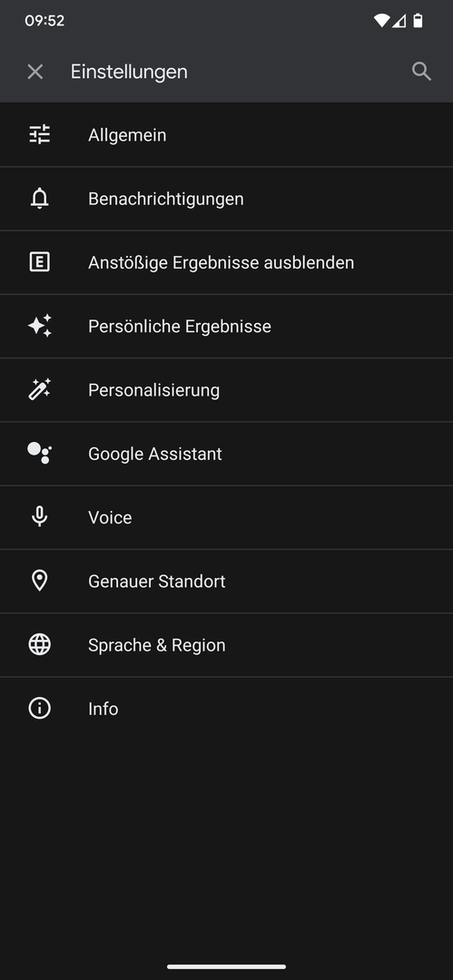Viewport: 453px width, 980px height.
Task: Tap the bell icon for Benachrichtigungen
Action: [x=39, y=199]
